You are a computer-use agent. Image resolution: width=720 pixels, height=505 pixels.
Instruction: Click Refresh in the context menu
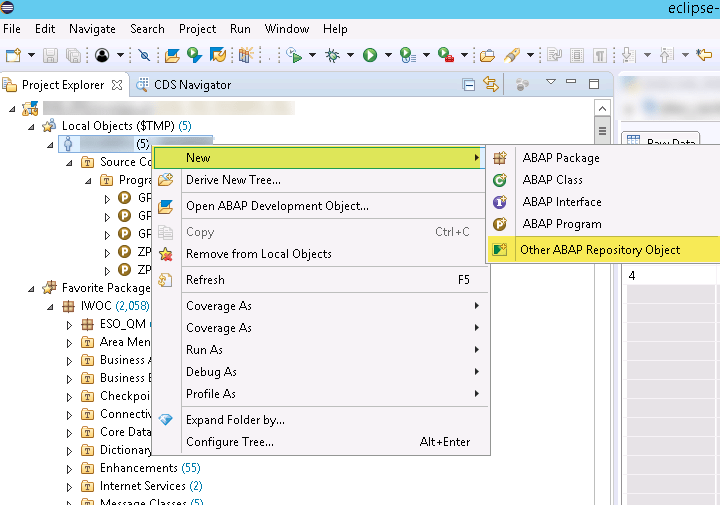tap(321, 280)
